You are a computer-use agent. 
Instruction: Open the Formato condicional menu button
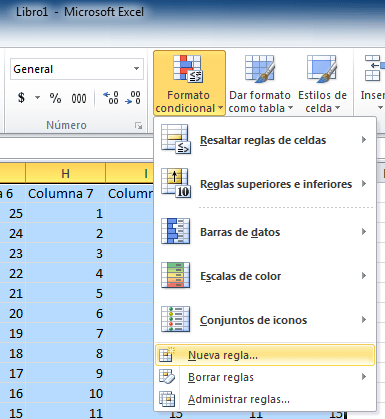[x=189, y=83]
